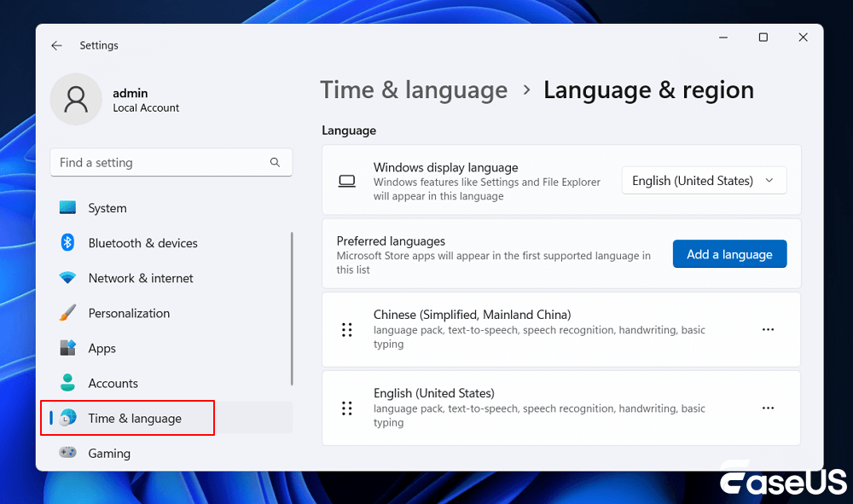The height and width of the screenshot is (504, 853).
Task: Open Accounts settings category
Action: point(171,383)
